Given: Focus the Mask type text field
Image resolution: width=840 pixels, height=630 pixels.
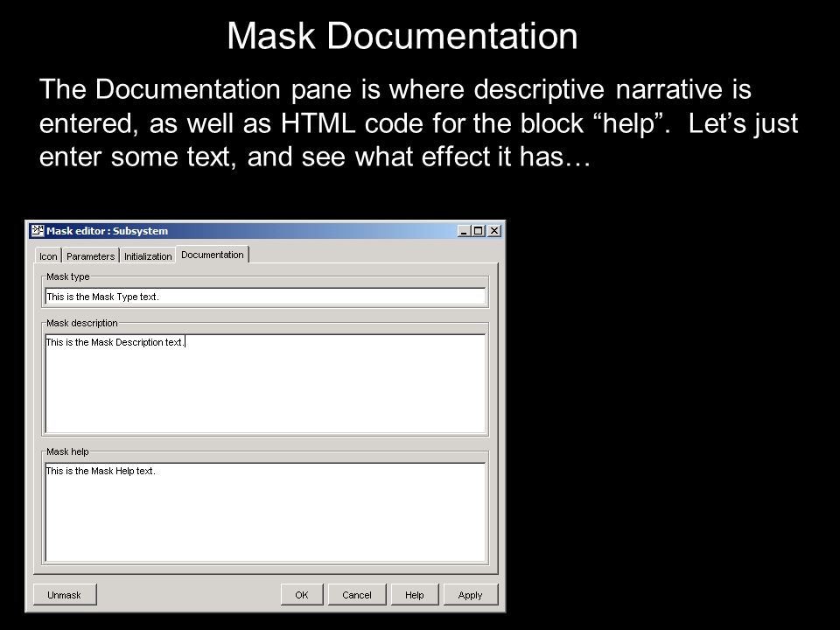Looking at the screenshot, I should coord(265,297).
